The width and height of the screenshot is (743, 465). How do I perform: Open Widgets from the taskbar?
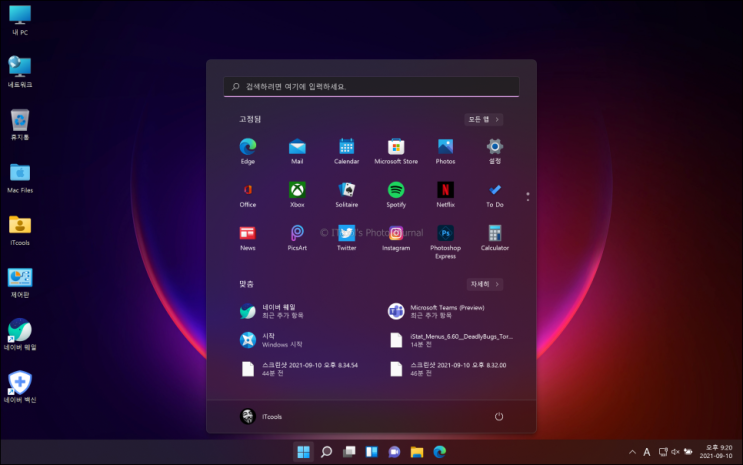pyautogui.click(x=372, y=452)
